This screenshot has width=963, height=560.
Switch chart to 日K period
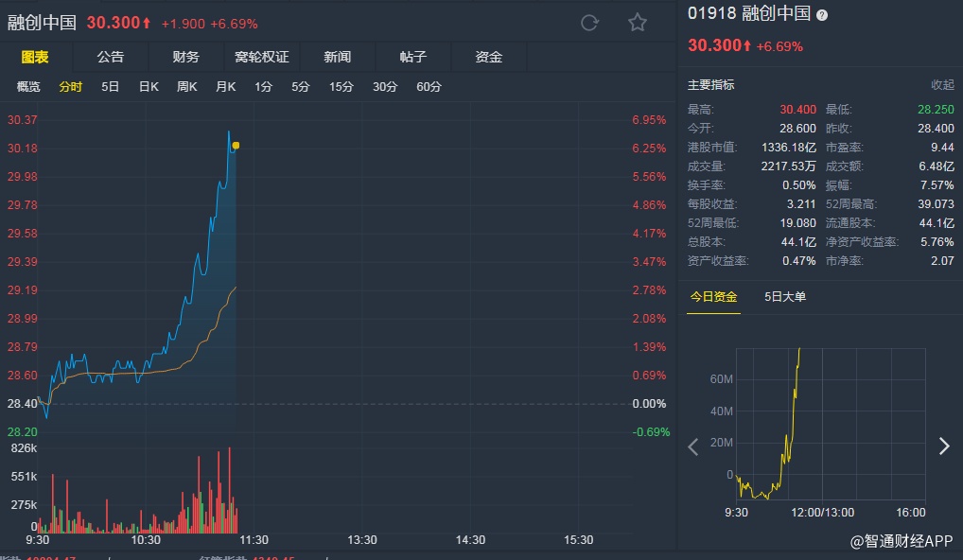click(149, 87)
